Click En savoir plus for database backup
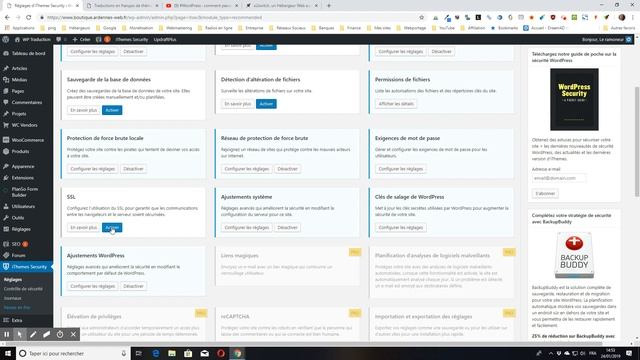 (84, 110)
